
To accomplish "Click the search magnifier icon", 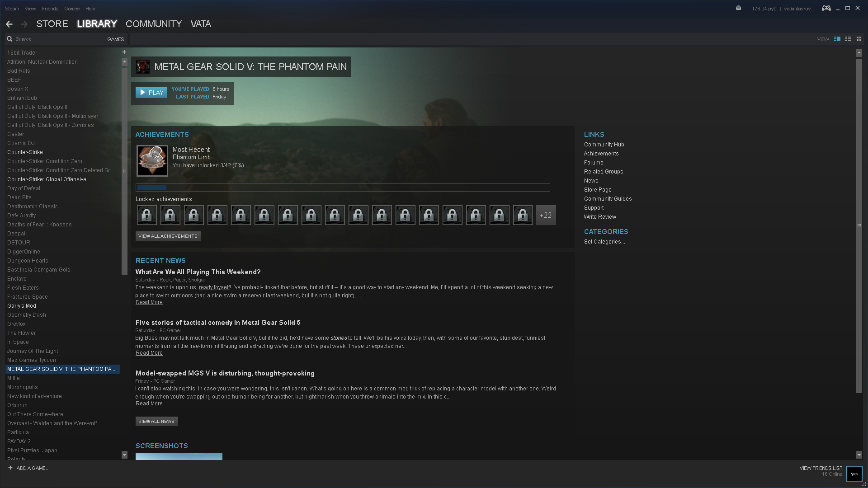I will click(9, 39).
